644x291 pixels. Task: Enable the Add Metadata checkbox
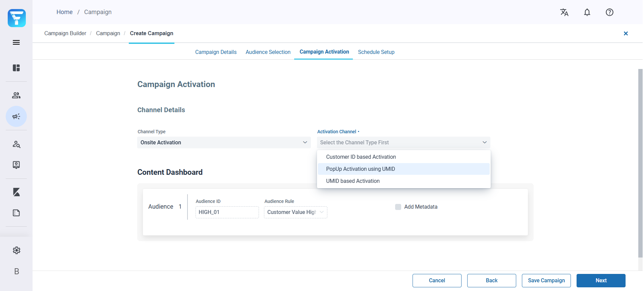[398, 207]
